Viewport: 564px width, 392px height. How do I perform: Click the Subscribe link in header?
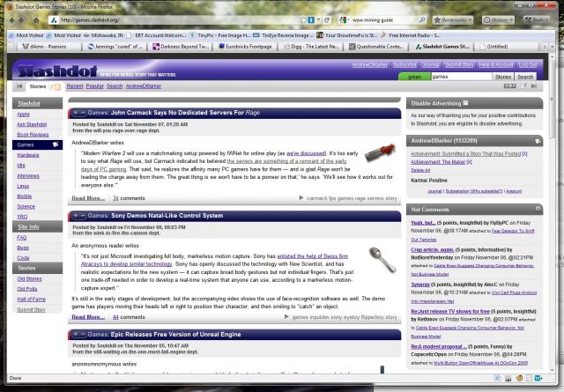pos(404,64)
